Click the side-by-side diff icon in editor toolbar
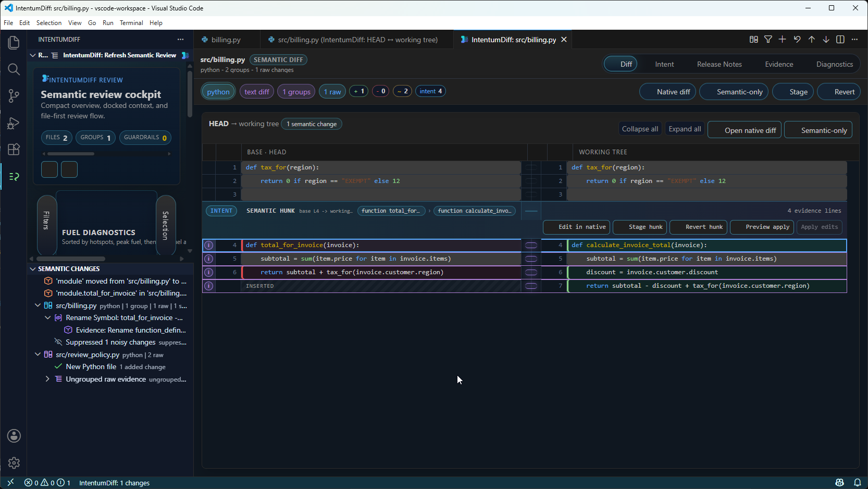This screenshot has width=868, height=489. (x=753, y=40)
